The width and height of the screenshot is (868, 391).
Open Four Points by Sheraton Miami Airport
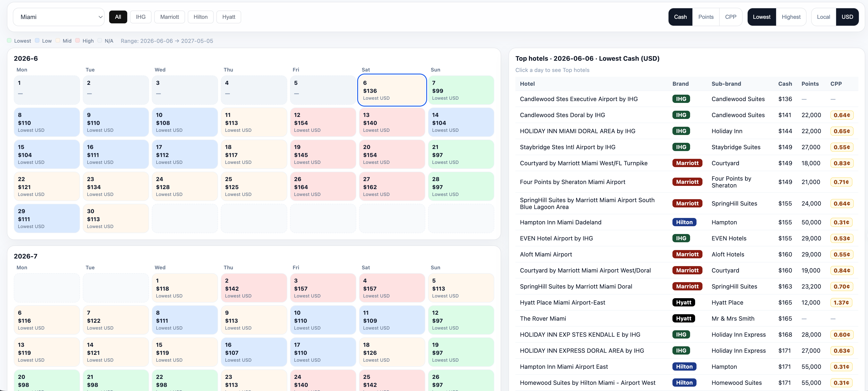pyautogui.click(x=687, y=182)
